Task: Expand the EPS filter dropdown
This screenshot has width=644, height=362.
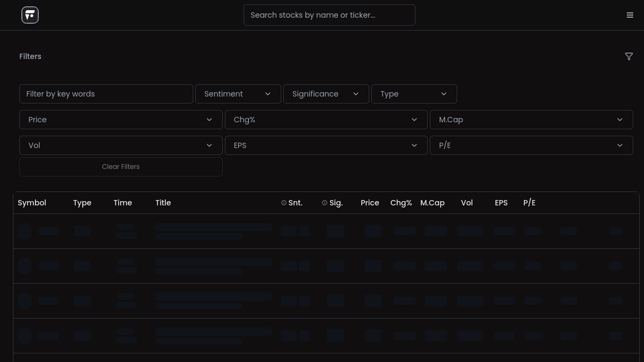Action: [326, 145]
